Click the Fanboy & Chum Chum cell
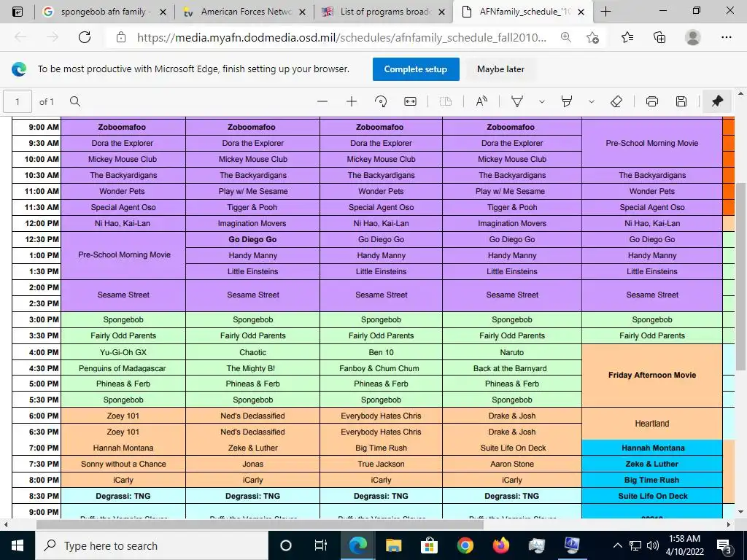The image size is (747, 560). 381,368
